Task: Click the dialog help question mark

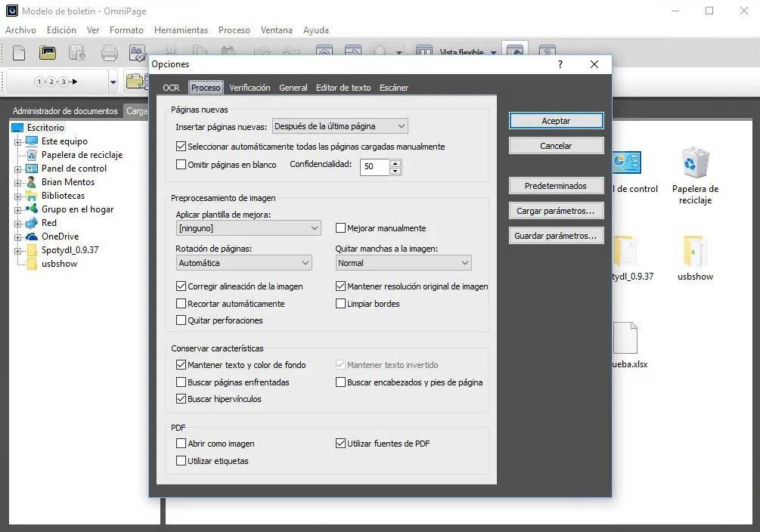Action: [560, 64]
